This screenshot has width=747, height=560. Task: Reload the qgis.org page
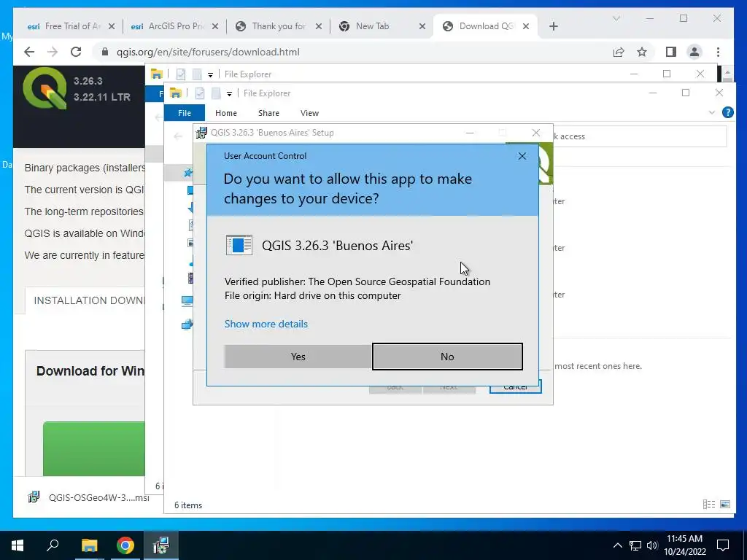(76, 52)
